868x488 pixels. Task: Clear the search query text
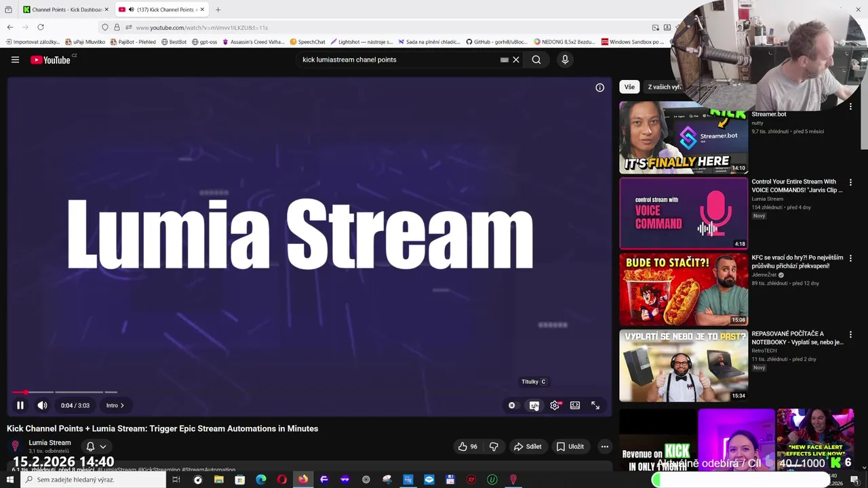tap(516, 60)
